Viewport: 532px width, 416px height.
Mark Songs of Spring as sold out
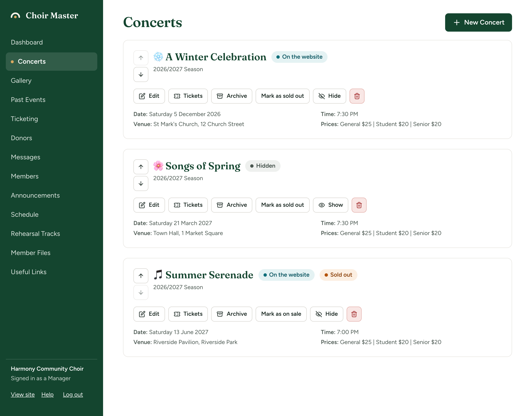pos(282,205)
